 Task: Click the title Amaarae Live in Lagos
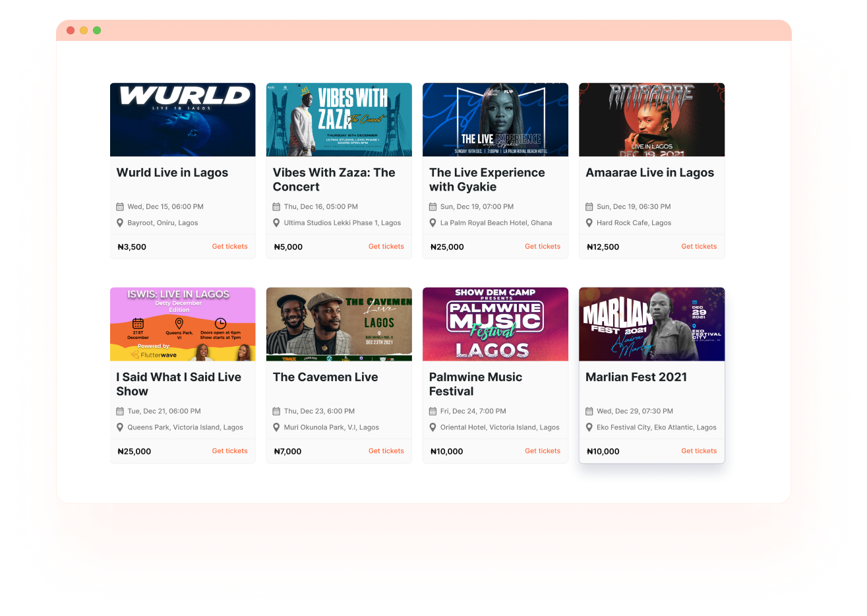[x=649, y=173]
